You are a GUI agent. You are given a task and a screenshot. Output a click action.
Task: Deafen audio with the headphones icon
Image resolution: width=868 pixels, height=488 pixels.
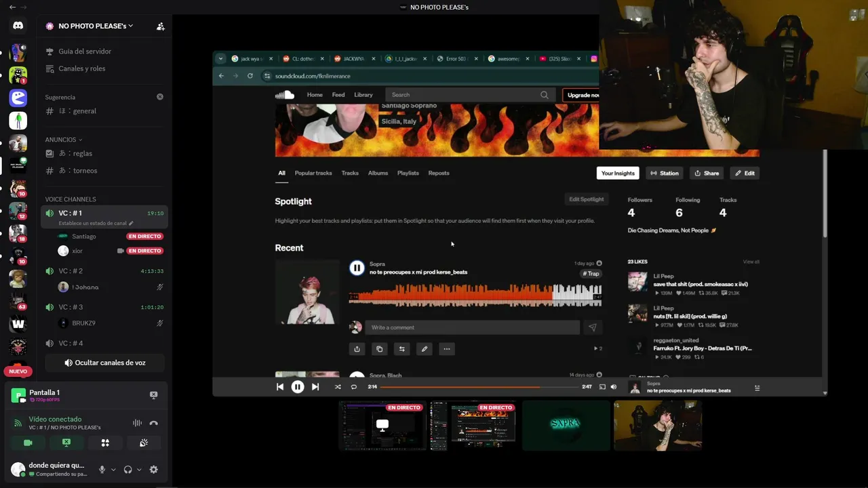click(x=127, y=469)
